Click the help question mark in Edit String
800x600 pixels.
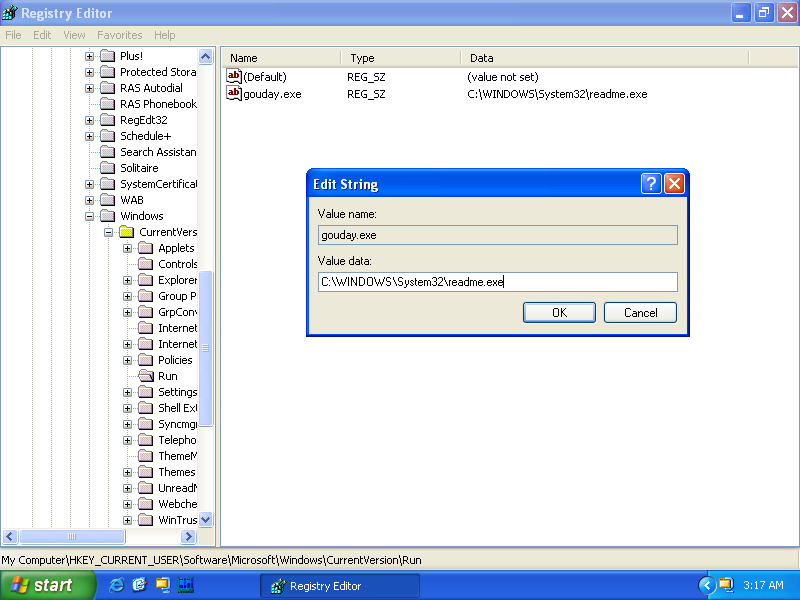pyautogui.click(x=651, y=184)
